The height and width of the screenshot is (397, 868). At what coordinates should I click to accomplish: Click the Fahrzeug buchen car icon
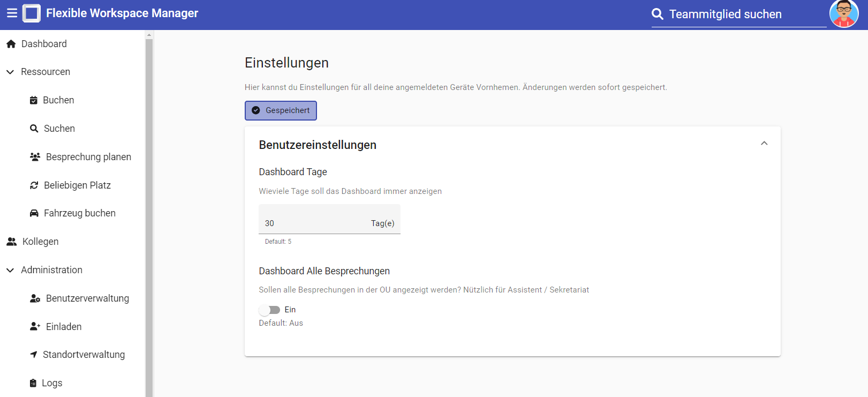click(34, 213)
